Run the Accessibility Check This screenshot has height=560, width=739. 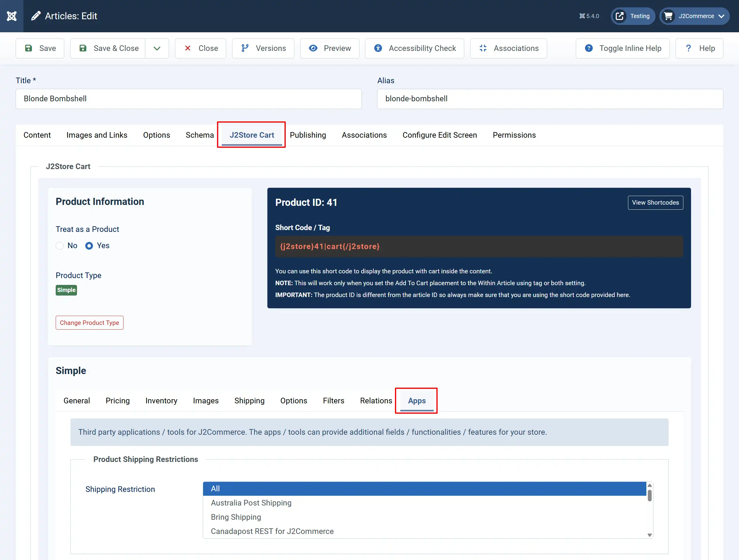(414, 48)
